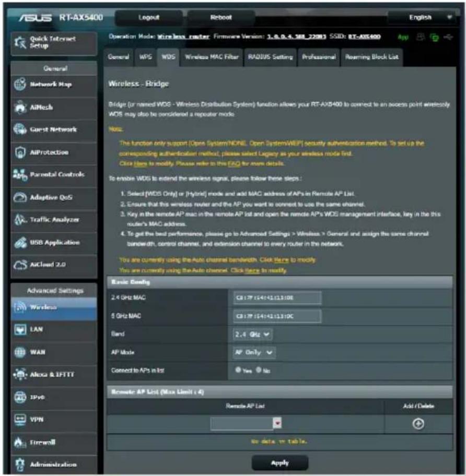
Task: Switch to Roaming Block List tab
Action: pos(372,57)
